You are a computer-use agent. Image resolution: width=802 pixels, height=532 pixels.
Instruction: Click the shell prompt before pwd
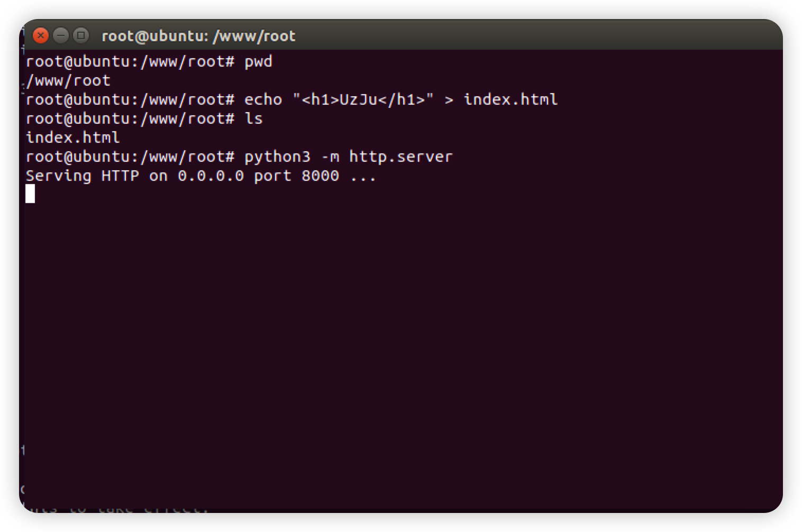pyautogui.click(x=130, y=62)
